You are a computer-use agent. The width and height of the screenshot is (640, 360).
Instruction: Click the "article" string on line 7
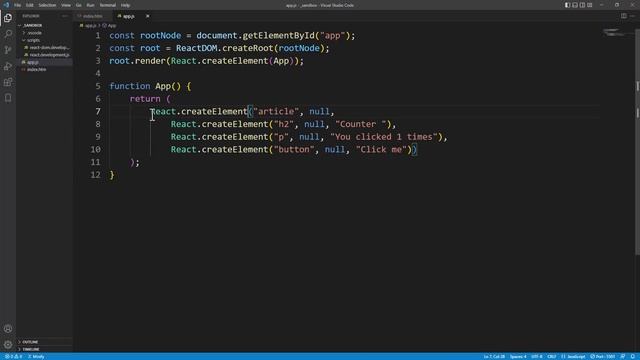click(276, 111)
